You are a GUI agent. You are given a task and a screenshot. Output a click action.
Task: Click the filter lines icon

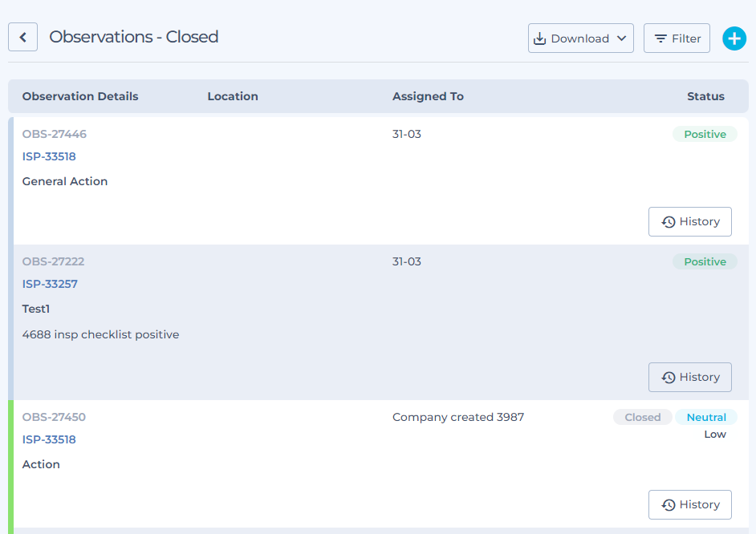pos(660,38)
